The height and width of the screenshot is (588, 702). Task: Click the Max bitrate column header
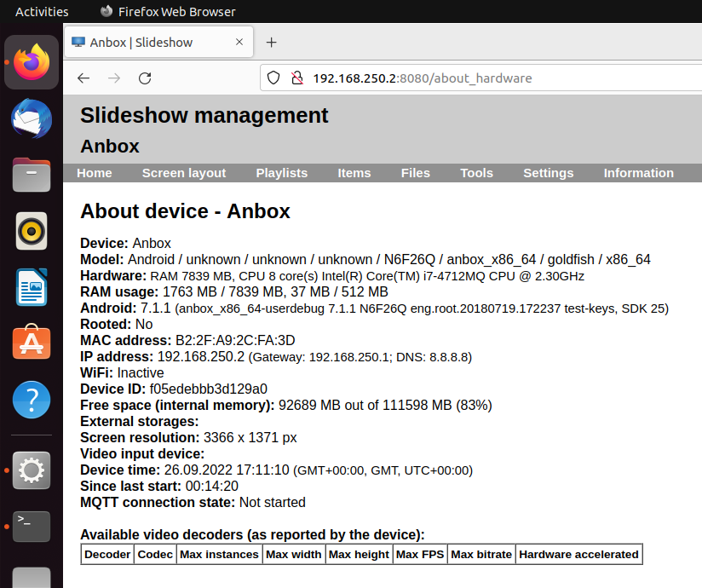(481, 555)
